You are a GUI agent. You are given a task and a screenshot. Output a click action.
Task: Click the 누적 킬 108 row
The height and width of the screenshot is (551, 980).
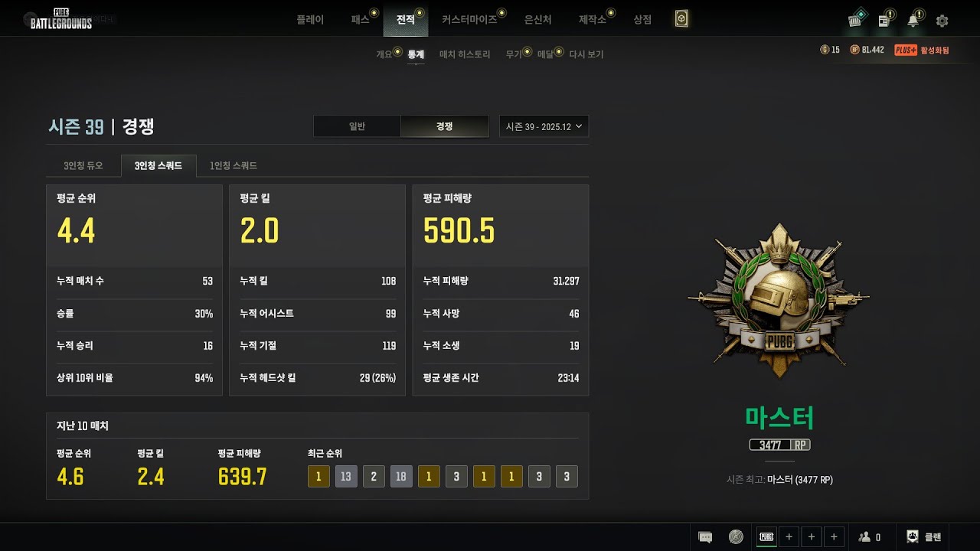(318, 281)
